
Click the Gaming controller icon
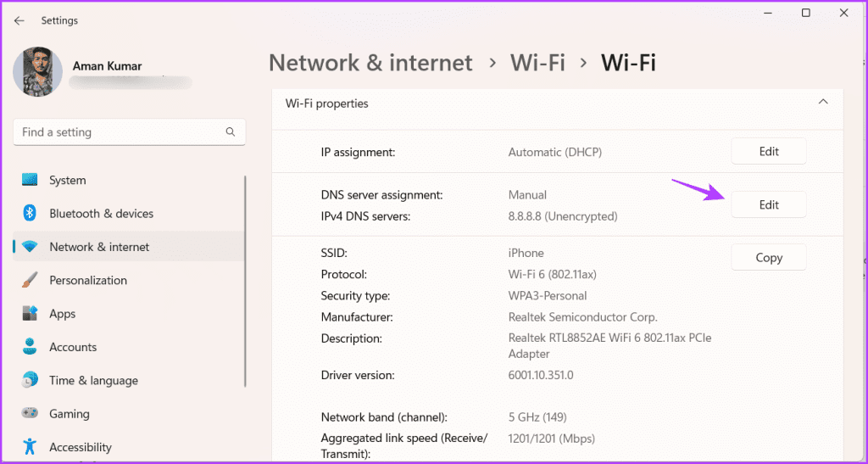[x=30, y=414]
